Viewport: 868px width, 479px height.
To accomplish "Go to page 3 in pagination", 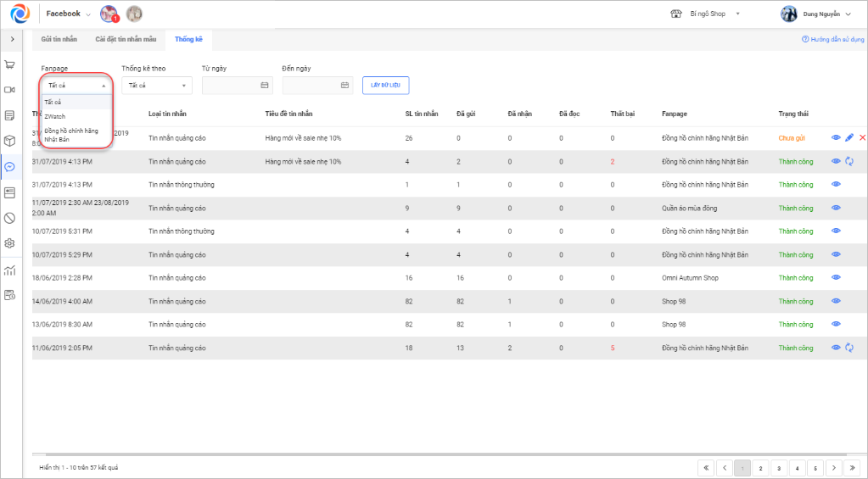I will click(779, 467).
